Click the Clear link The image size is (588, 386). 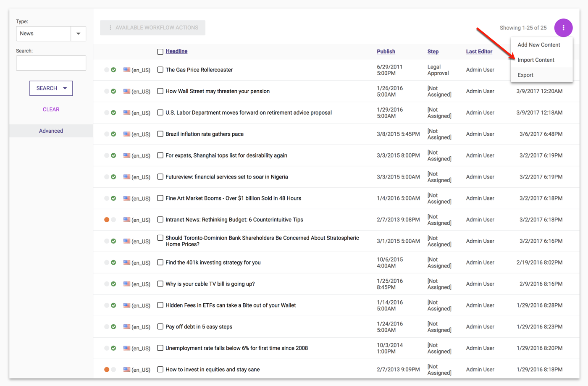(51, 110)
